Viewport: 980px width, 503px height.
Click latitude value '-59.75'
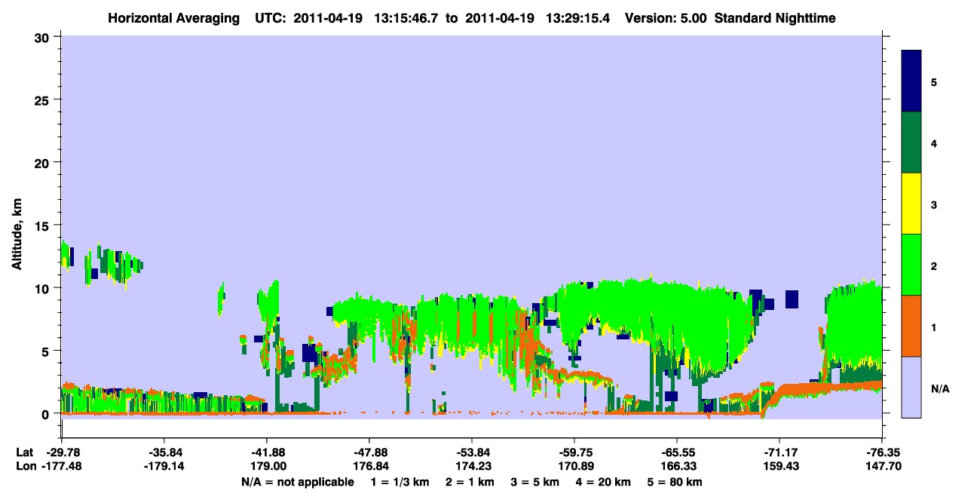pos(574,452)
